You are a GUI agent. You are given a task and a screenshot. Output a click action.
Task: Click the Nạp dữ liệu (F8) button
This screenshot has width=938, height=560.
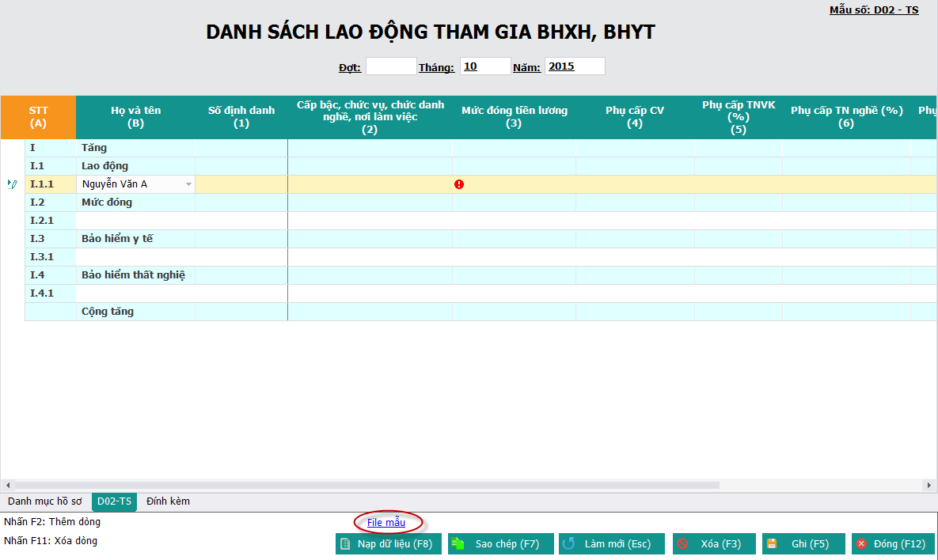tap(388, 544)
